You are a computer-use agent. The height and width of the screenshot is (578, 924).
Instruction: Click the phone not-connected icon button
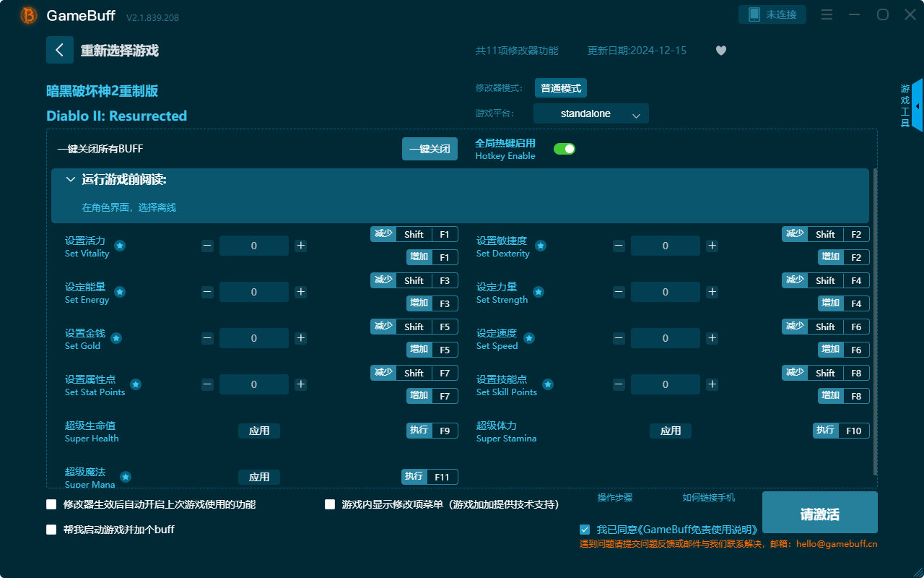point(772,14)
